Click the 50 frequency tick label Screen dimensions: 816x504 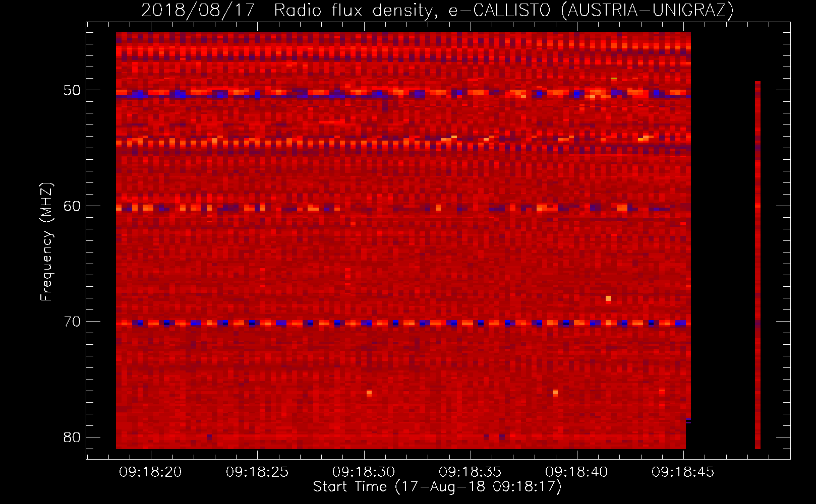pos(72,90)
